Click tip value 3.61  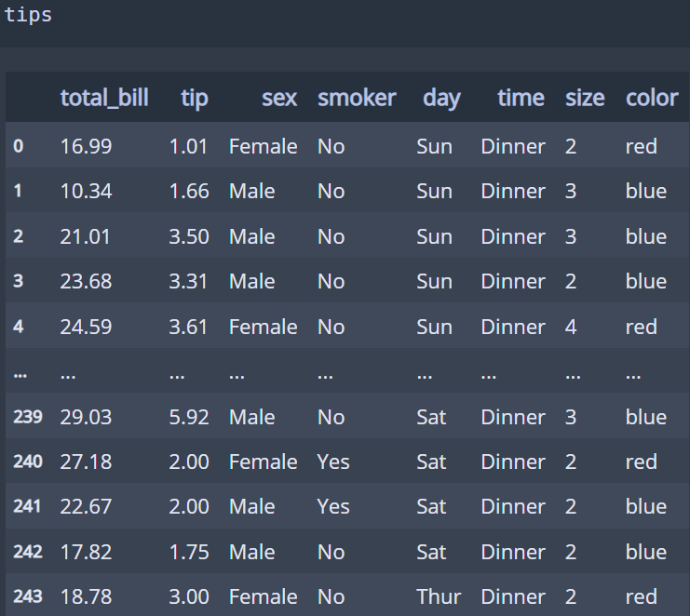pos(188,327)
